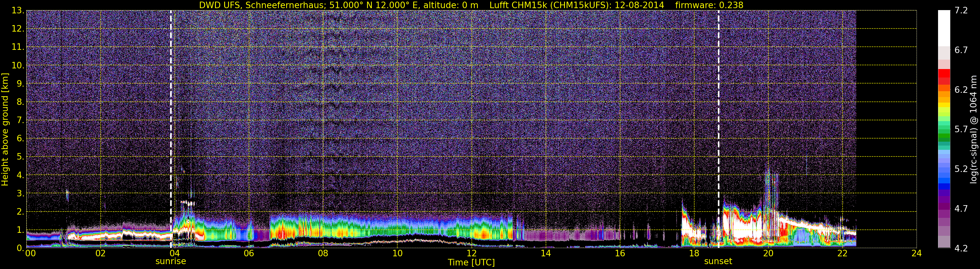Click time-axis tick label "08"

point(323,254)
